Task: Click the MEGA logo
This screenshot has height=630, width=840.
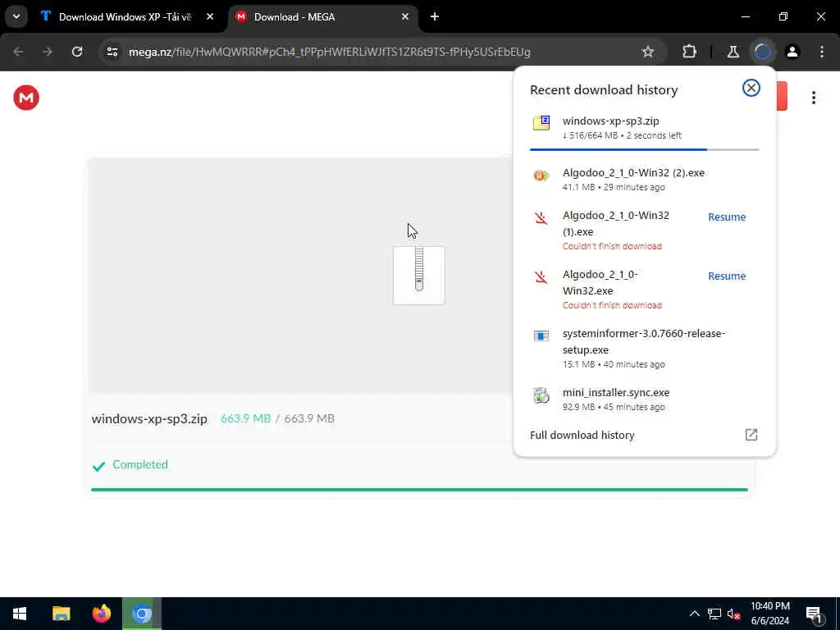Action: point(26,98)
